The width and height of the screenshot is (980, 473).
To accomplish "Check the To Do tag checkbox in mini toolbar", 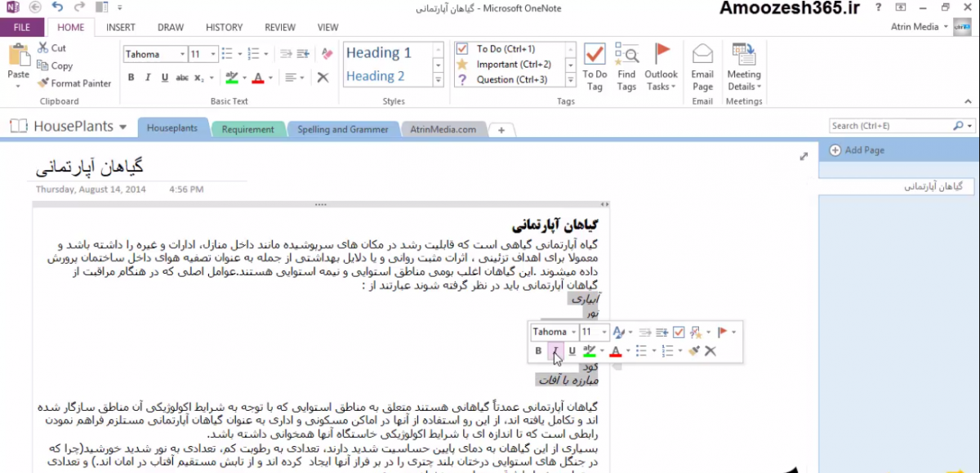I will click(x=678, y=332).
